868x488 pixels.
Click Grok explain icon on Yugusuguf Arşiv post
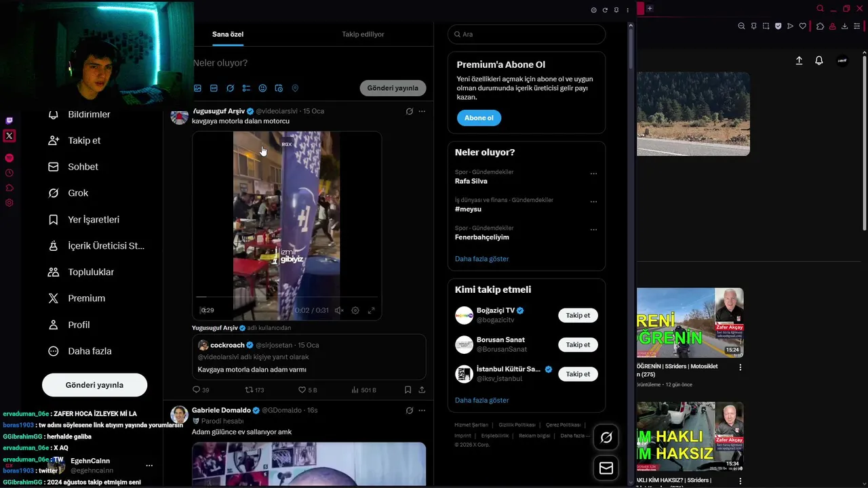(x=410, y=111)
